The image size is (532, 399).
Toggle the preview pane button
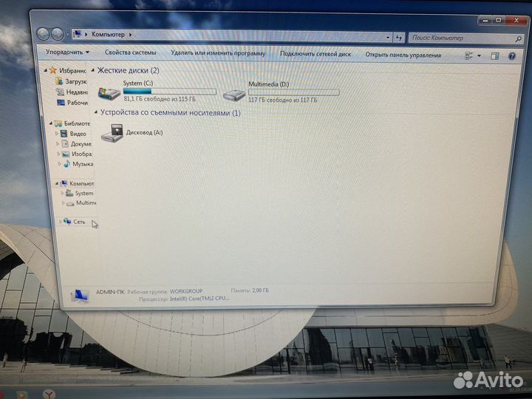494,56
